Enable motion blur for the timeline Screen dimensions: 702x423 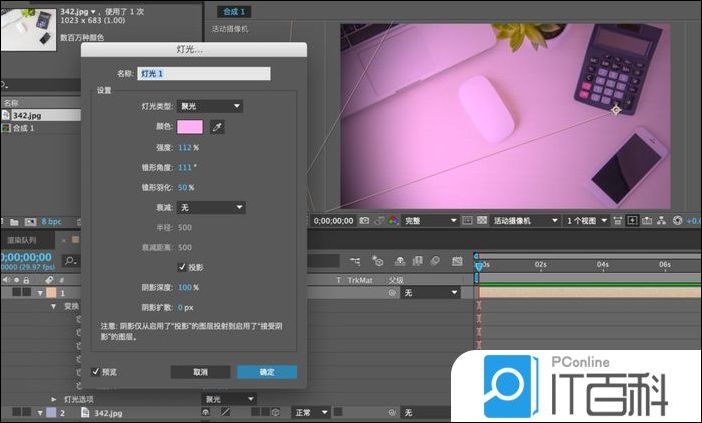[435, 261]
